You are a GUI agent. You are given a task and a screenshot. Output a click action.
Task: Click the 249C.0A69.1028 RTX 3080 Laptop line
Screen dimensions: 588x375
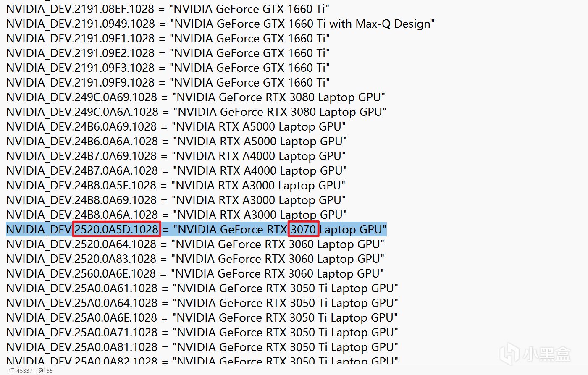tap(195, 97)
